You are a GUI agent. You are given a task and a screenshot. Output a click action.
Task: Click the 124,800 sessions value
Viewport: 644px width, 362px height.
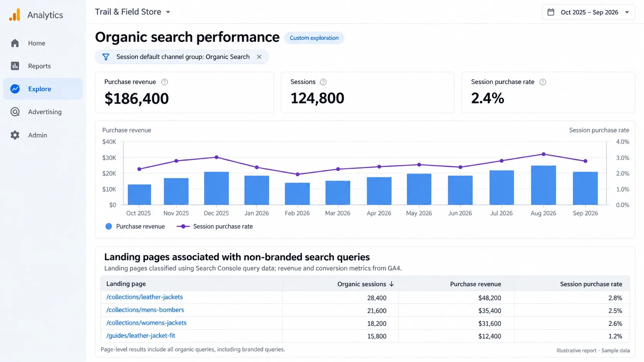[x=317, y=98]
